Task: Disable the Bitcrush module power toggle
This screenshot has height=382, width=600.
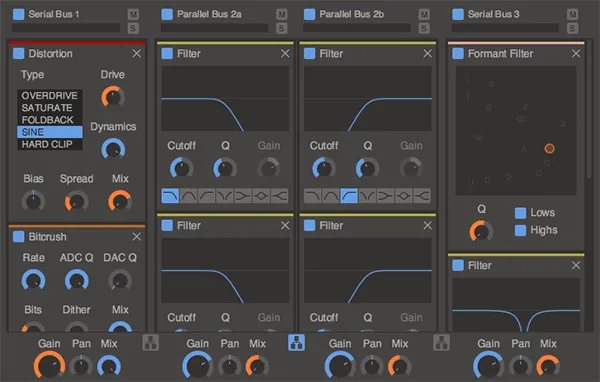Action: click(18, 237)
